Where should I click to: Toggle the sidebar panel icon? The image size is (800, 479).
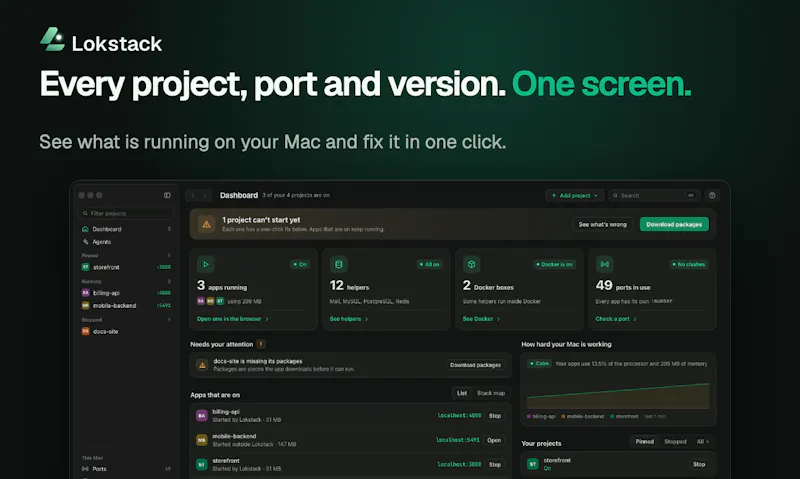[x=167, y=195]
